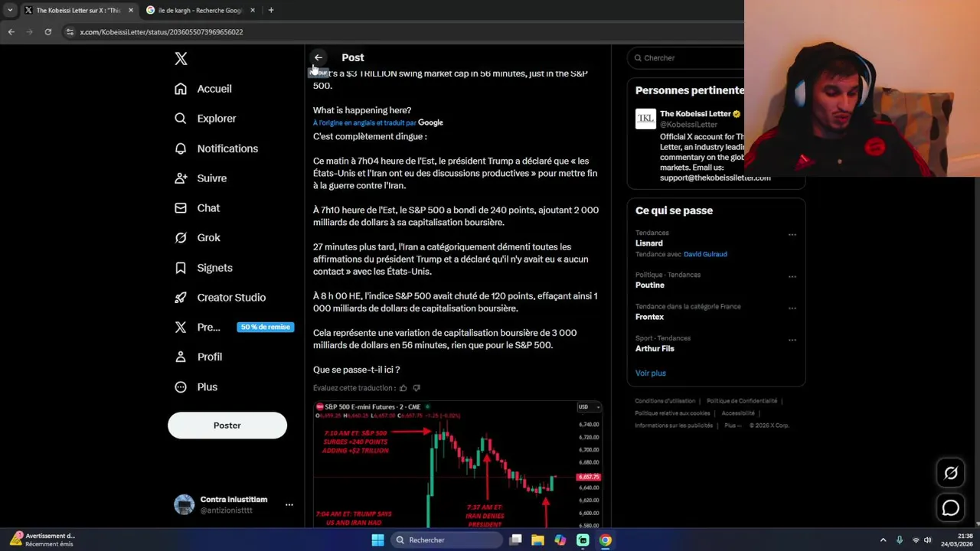
Task: Open account menu dots next to Contra iniustitiam
Action: 289,505
